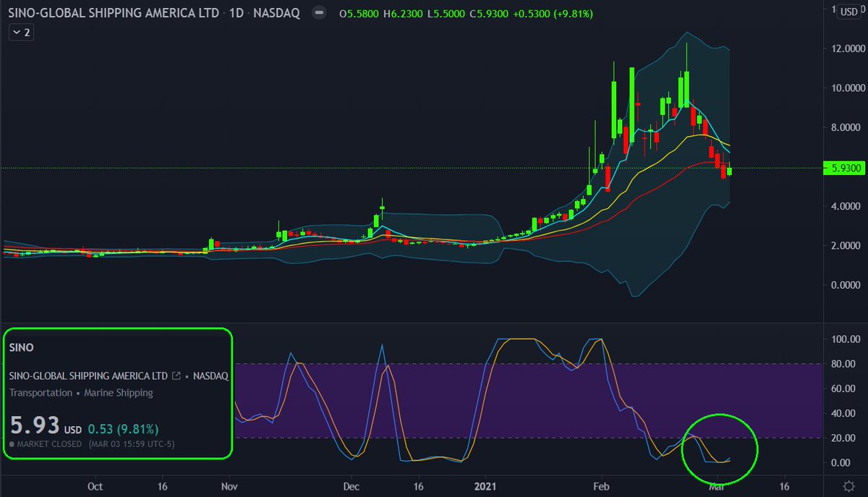Image resolution: width=868 pixels, height=497 pixels.
Task: Click the 100.00 stochastic axis label
Action: pos(844,339)
